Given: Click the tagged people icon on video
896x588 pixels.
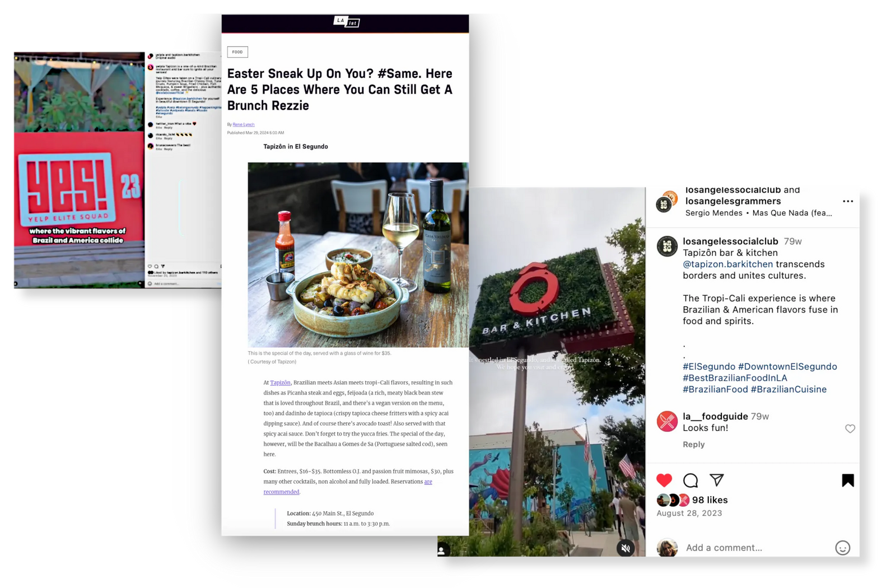Looking at the screenshot, I should tap(442, 550).
